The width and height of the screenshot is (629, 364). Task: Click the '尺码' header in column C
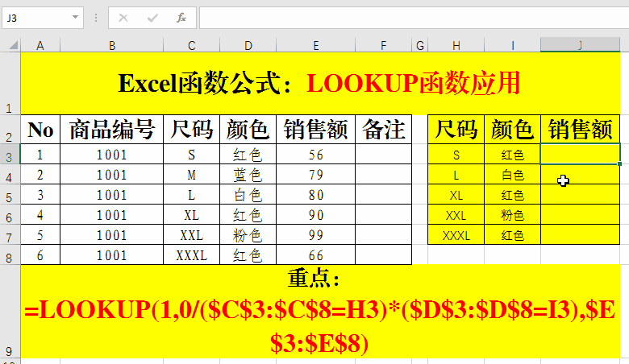[192, 130]
